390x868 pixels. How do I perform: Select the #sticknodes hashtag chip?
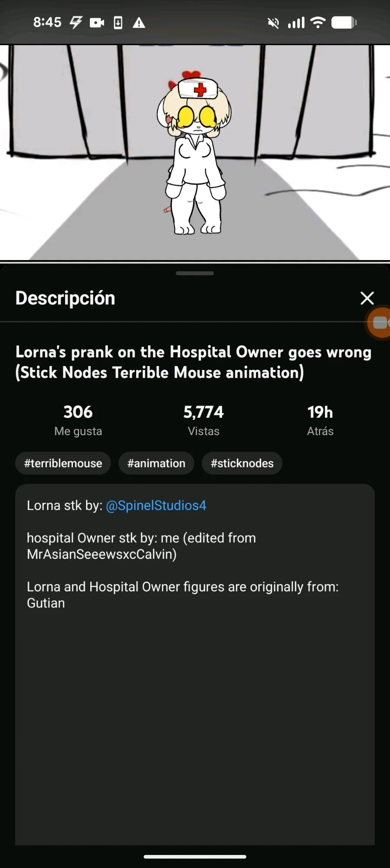tap(242, 463)
